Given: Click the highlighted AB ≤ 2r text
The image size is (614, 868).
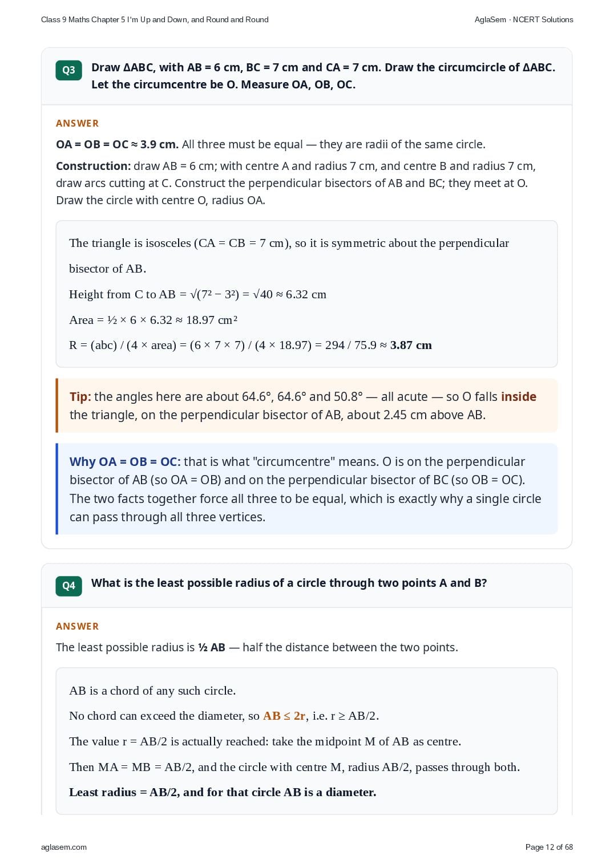Looking at the screenshot, I should pyautogui.click(x=284, y=716).
